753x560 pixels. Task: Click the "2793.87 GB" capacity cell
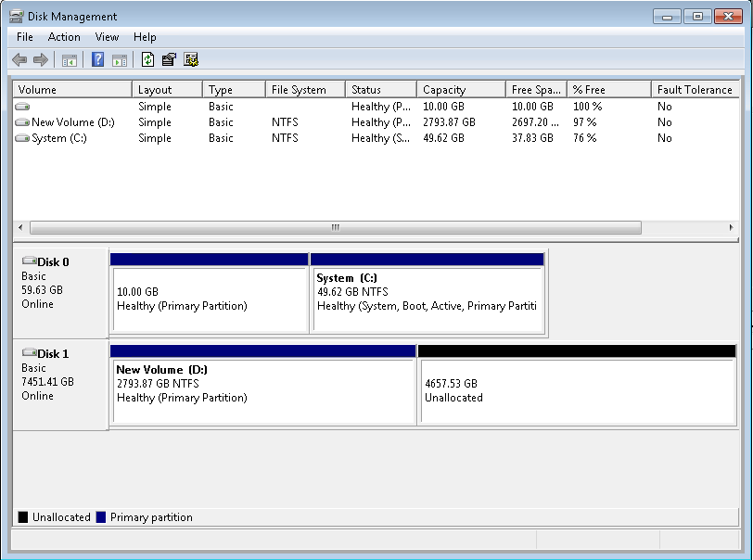coord(449,122)
